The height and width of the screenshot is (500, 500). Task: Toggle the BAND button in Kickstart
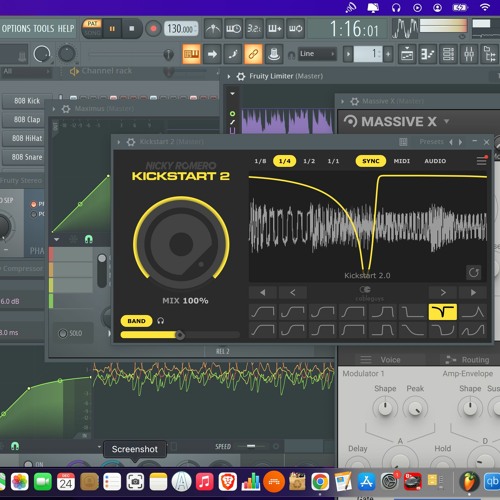tap(136, 321)
